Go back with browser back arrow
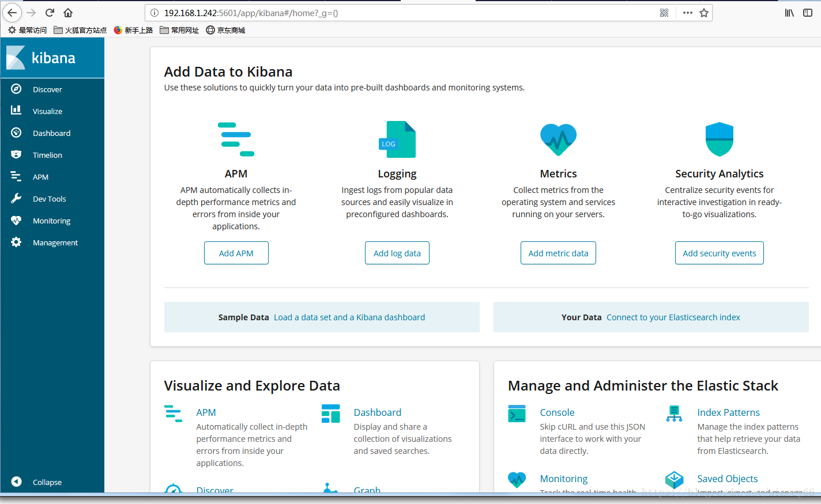Image resolution: width=821 pixels, height=504 pixels. [12, 13]
